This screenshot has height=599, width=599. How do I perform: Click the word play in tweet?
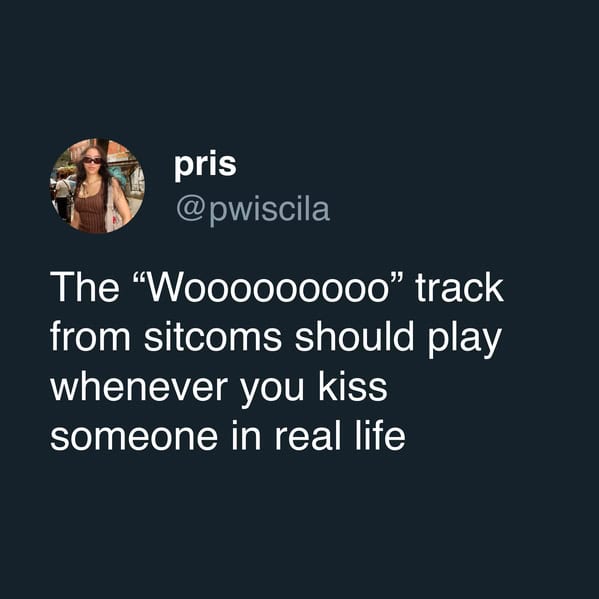[x=464, y=340]
